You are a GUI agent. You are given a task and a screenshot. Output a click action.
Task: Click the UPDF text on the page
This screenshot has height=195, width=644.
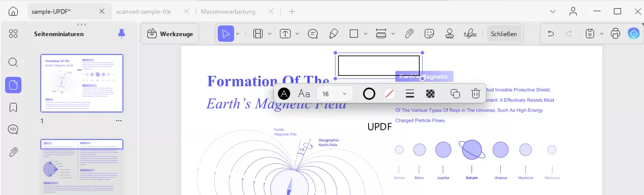[x=379, y=127]
